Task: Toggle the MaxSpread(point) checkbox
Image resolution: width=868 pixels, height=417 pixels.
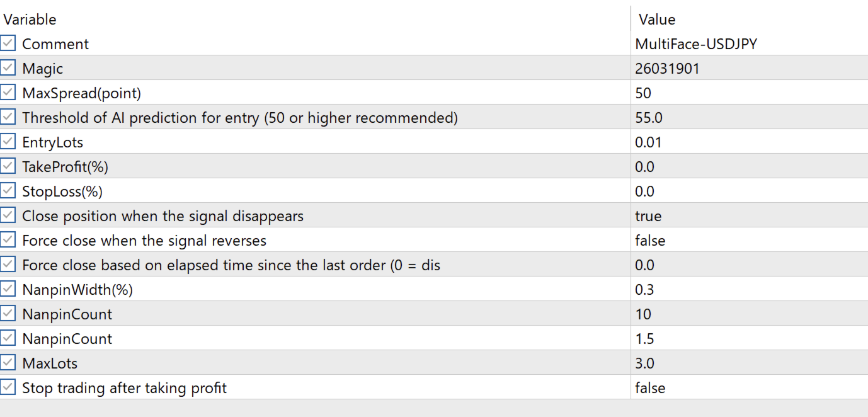Action: [8, 93]
